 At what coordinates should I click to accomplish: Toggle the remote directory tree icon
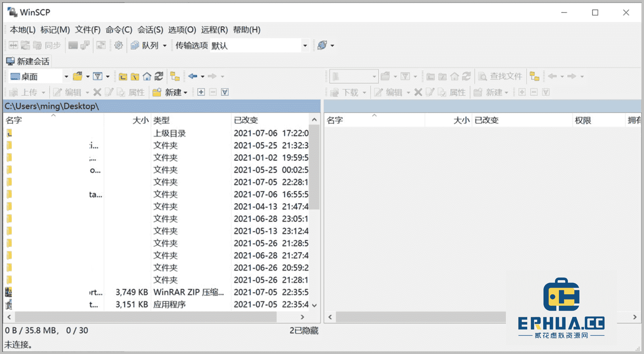(x=534, y=76)
